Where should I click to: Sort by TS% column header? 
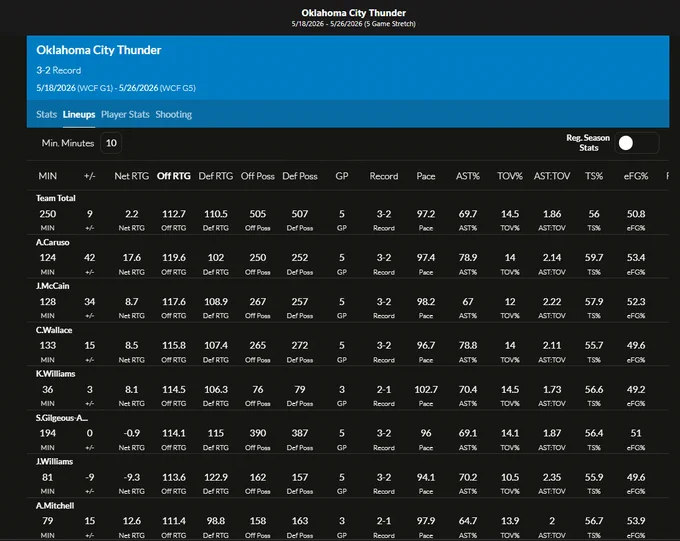594,176
